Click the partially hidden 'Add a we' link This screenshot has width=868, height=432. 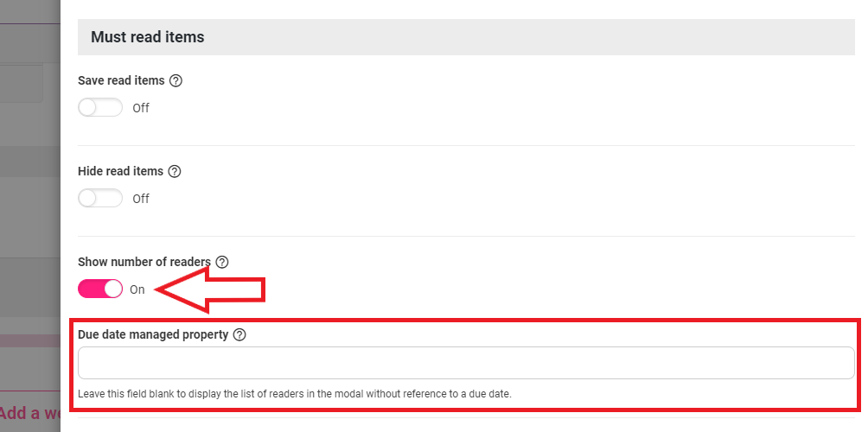tap(30, 413)
